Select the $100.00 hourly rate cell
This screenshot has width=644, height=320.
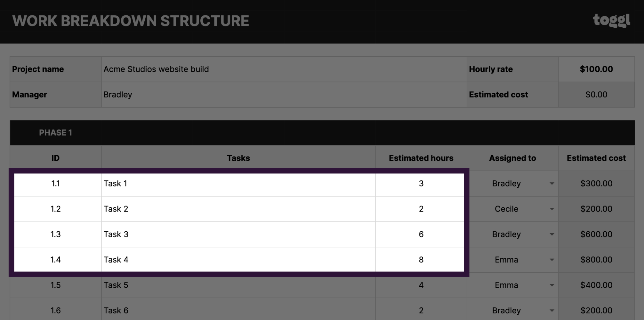click(596, 69)
